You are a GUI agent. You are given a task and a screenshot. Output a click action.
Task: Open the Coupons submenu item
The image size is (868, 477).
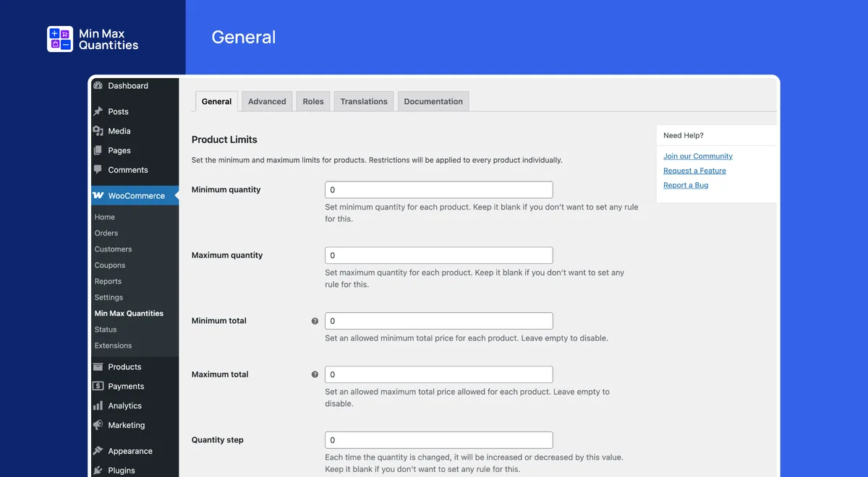point(110,265)
